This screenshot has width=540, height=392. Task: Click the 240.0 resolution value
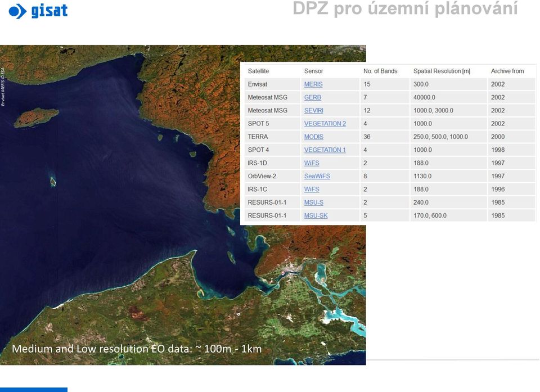(x=421, y=202)
